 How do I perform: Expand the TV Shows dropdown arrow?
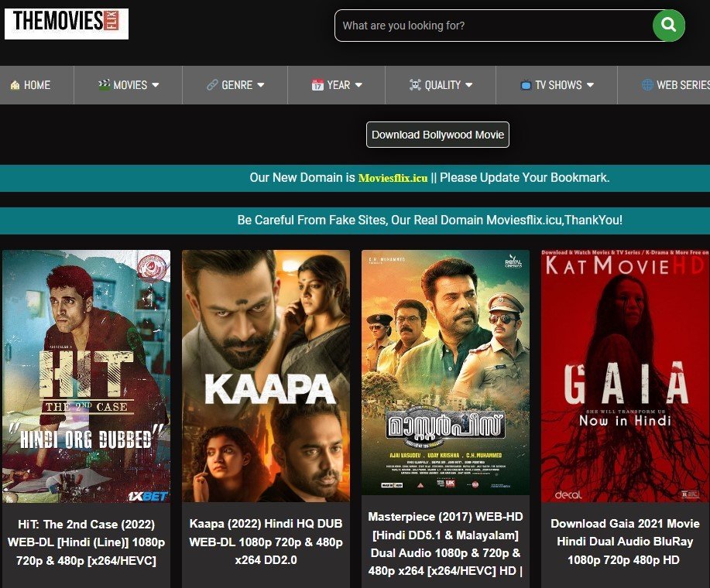click(590, 85)
